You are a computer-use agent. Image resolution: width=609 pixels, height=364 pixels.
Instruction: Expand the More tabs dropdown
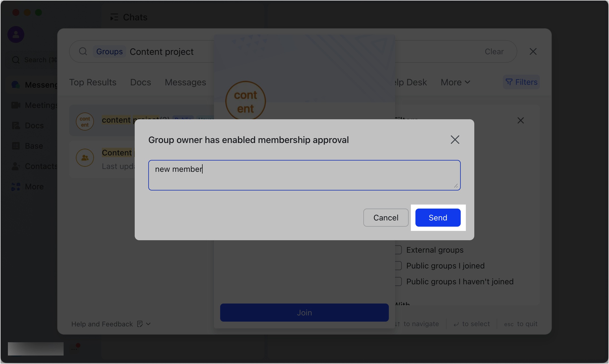(x=455, y=82)
